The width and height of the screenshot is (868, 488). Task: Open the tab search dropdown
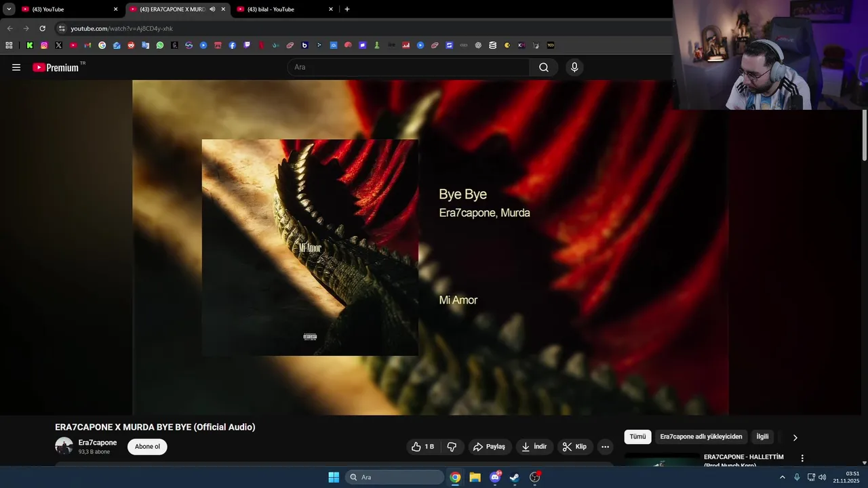(9, 9)
